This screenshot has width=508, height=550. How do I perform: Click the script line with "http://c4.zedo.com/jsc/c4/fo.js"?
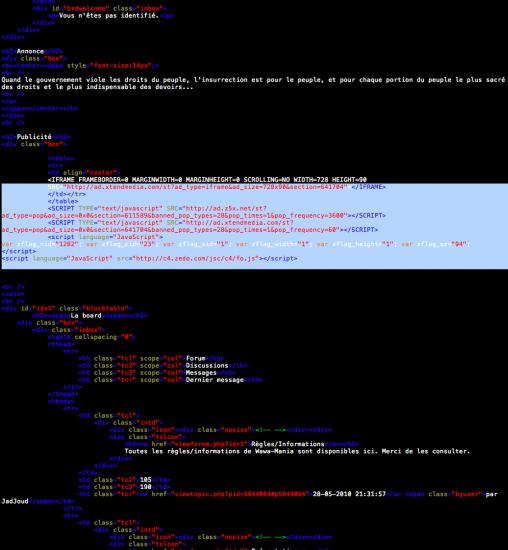(x=149, y=259)
